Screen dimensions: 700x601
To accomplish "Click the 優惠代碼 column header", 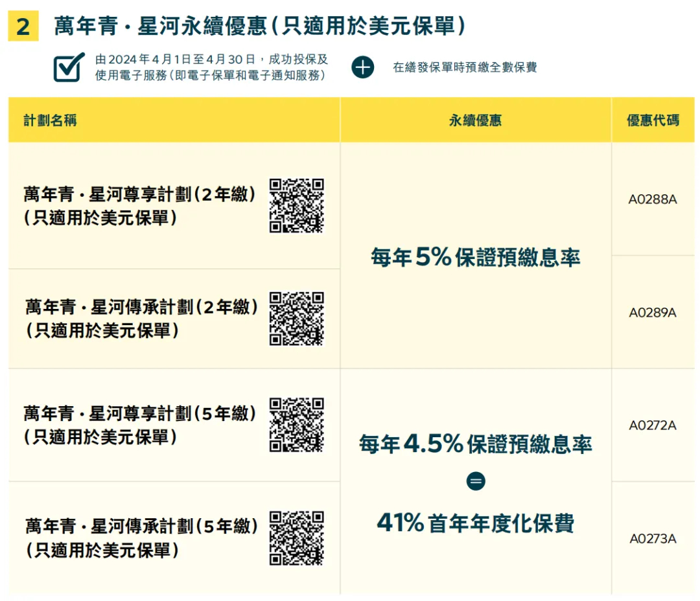I will point(653,120).
